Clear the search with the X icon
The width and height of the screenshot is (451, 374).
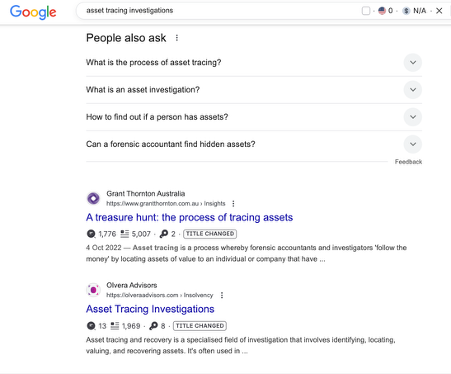pyautogui.click(x=439, y=11)
